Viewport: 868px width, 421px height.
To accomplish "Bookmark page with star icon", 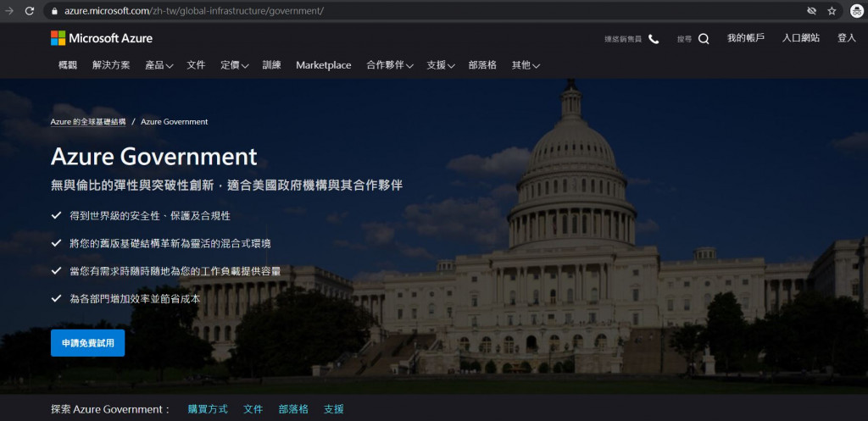I will point(832,10).
